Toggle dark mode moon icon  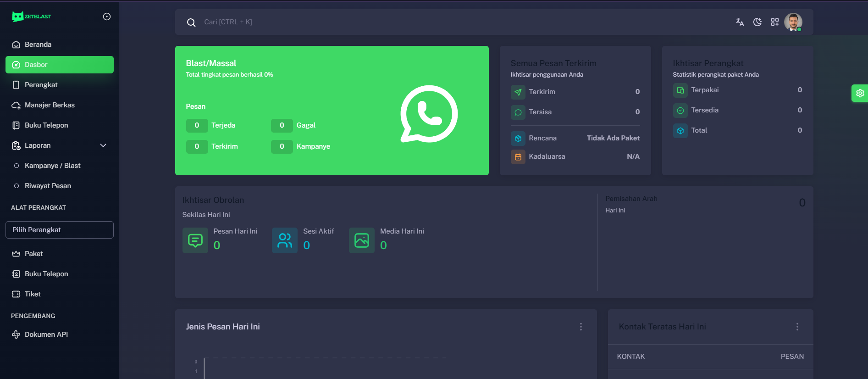pyautogui.click(x=757, y=22)
